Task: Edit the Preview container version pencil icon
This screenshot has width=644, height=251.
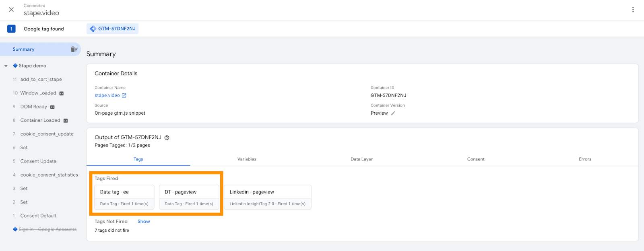Action: click(393, 113)
